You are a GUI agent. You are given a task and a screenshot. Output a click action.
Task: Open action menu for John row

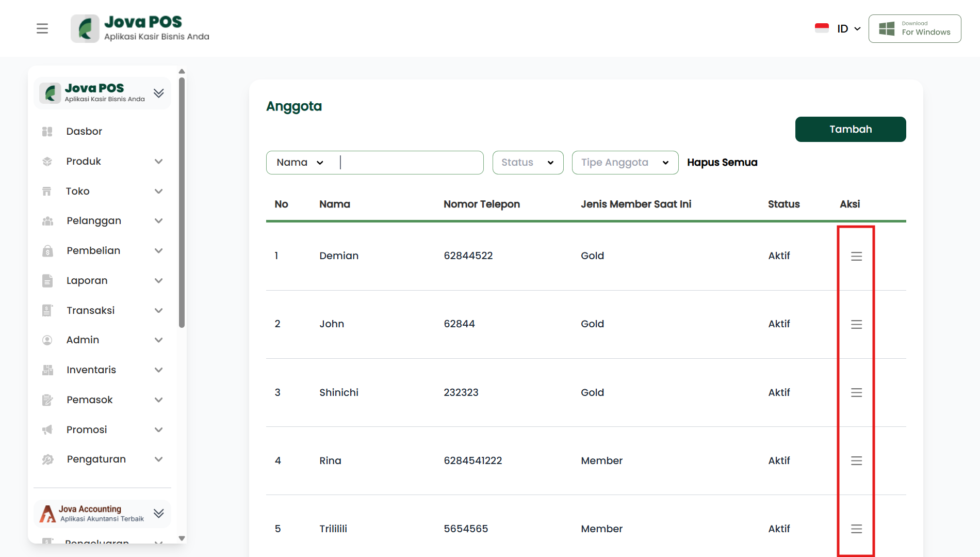[x=856, y=324]
